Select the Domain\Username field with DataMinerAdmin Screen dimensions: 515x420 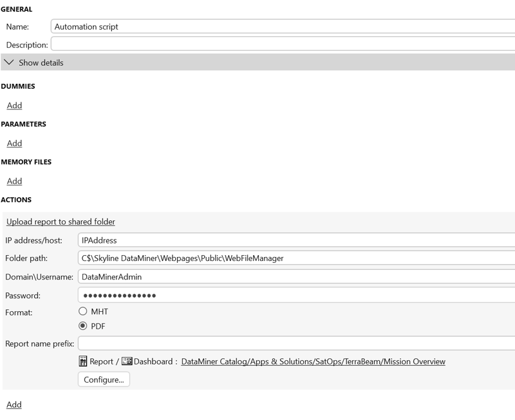pyautogui.click(x=296, y=276)
